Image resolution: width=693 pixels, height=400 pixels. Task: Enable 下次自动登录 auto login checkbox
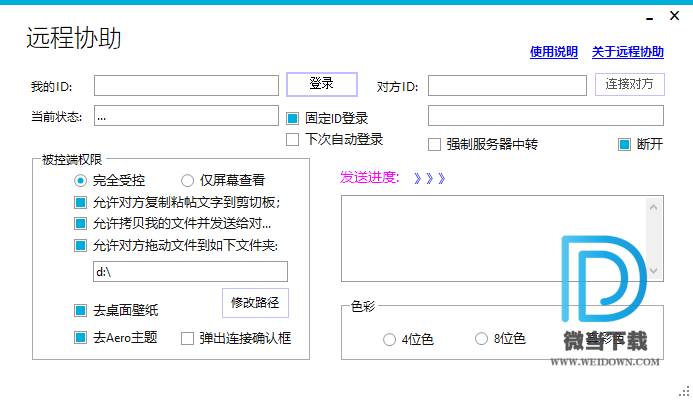pyautogui.click(x=293, y=139)
